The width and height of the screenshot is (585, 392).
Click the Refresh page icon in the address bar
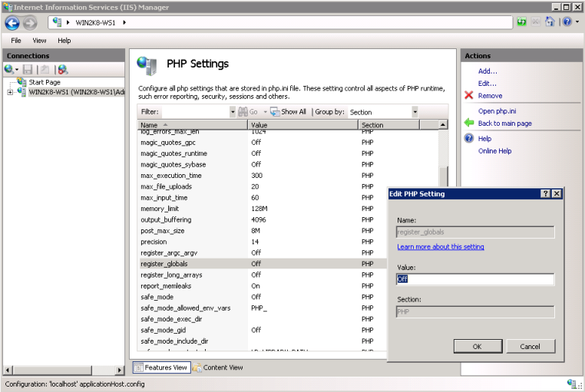point(522,22)
